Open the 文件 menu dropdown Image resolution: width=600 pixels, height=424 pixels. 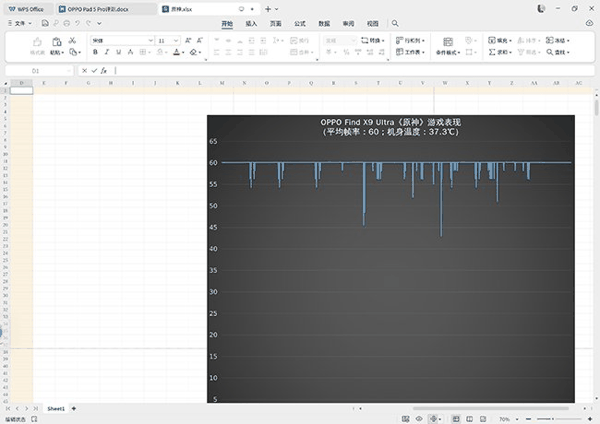click(x=21, y=22)
